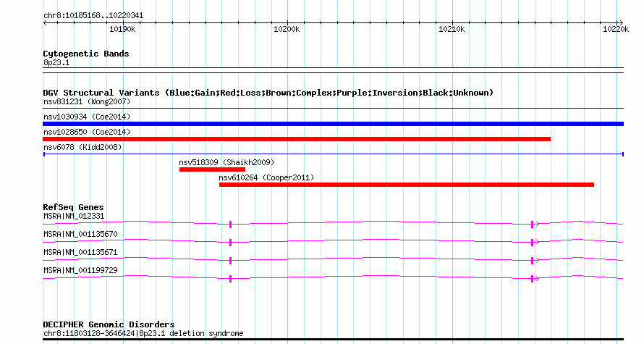
Task: Click the 10190k ruler tick label
Action: 122,29
